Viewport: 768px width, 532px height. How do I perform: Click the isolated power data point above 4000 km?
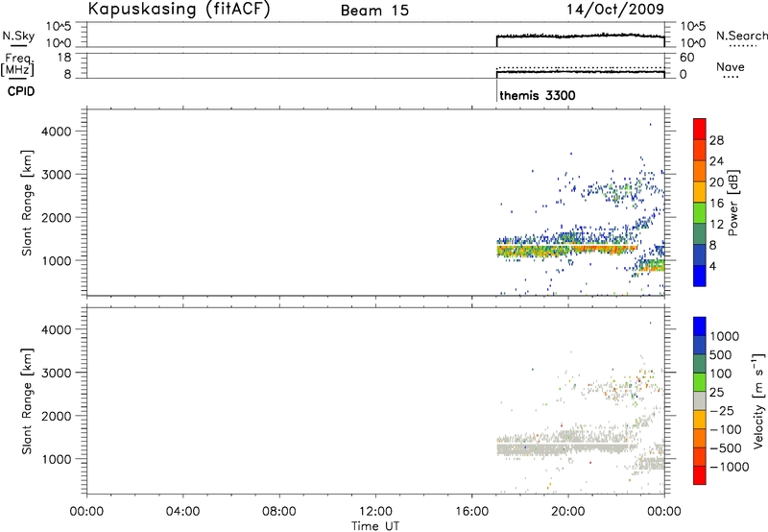coord(650,125)
